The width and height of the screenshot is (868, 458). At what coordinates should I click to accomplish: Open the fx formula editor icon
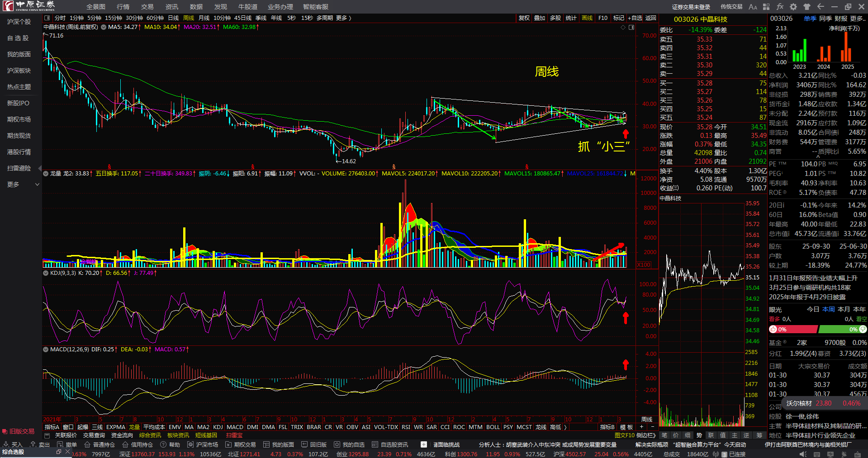(780, 7)
